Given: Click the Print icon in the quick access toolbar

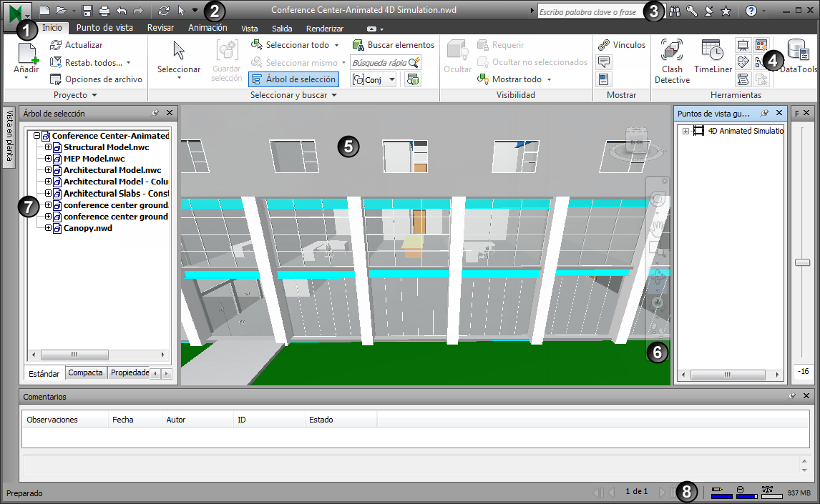Looking at the screenshot, I should click(x=104, y=11).
